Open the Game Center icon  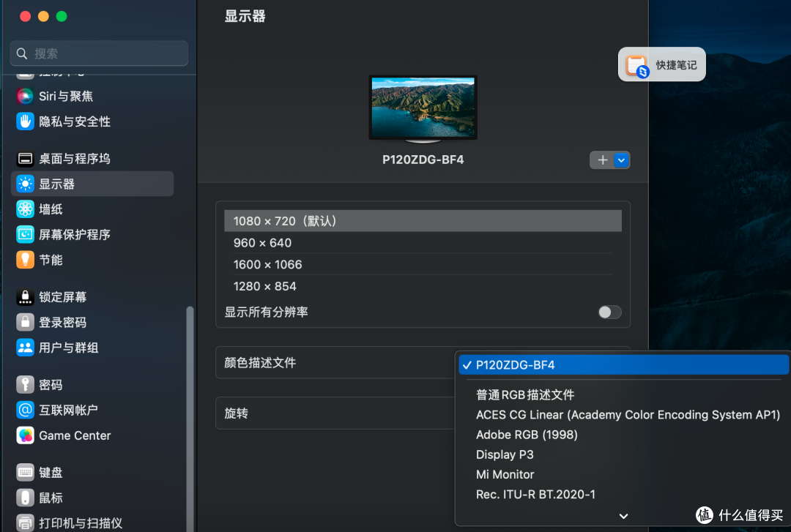(25, 435)
